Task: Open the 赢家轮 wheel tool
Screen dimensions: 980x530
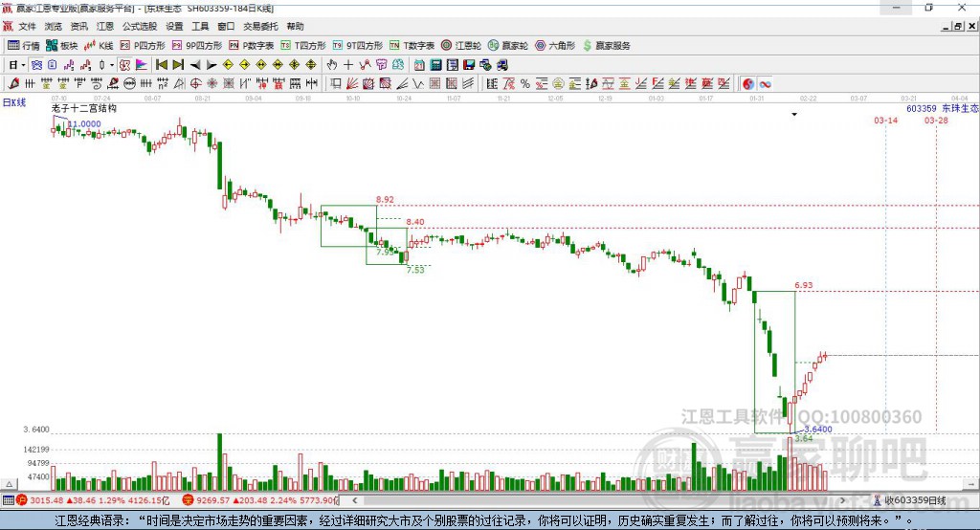Action: pyautogui.click(x=508, y=46)
